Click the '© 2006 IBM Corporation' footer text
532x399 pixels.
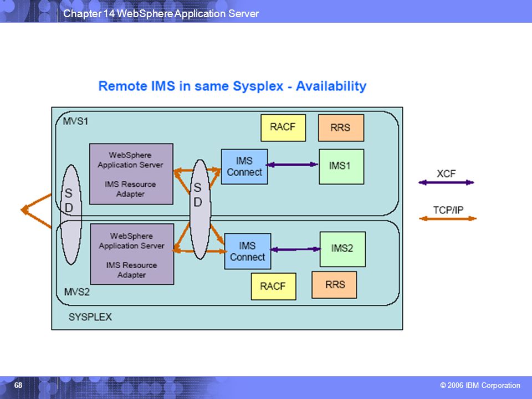pyautogui.click(x=480, y=386)
